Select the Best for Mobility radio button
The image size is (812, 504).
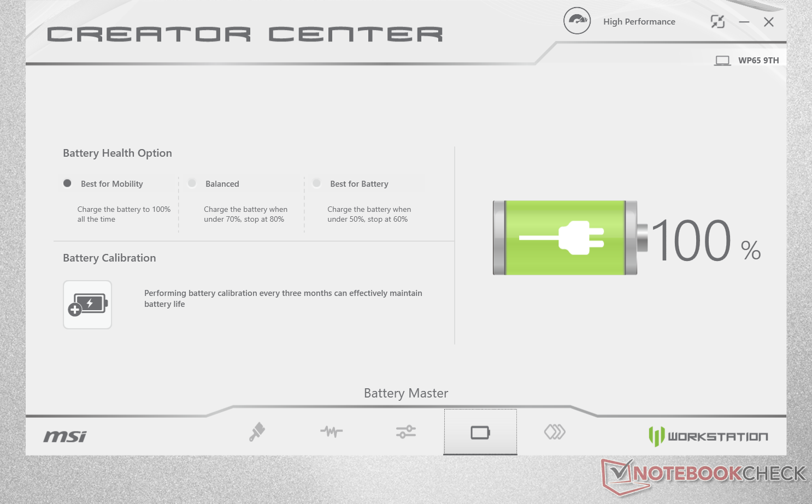click(67, 183)
